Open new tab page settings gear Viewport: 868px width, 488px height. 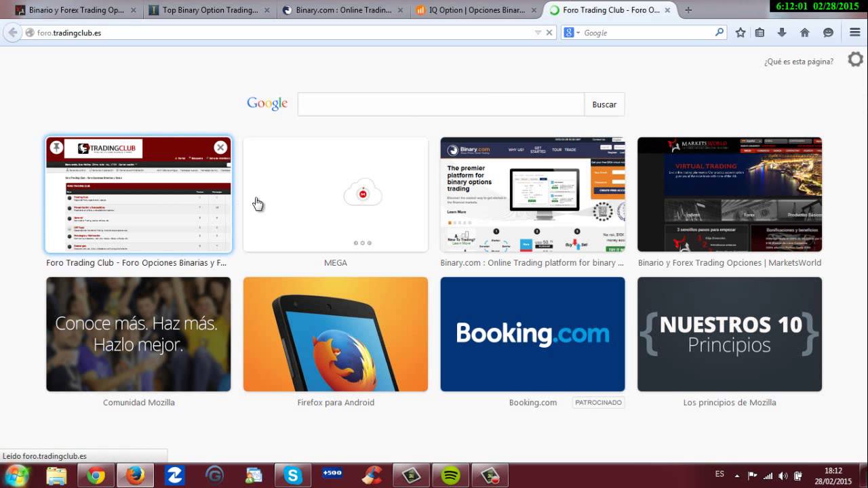[855, 60]
